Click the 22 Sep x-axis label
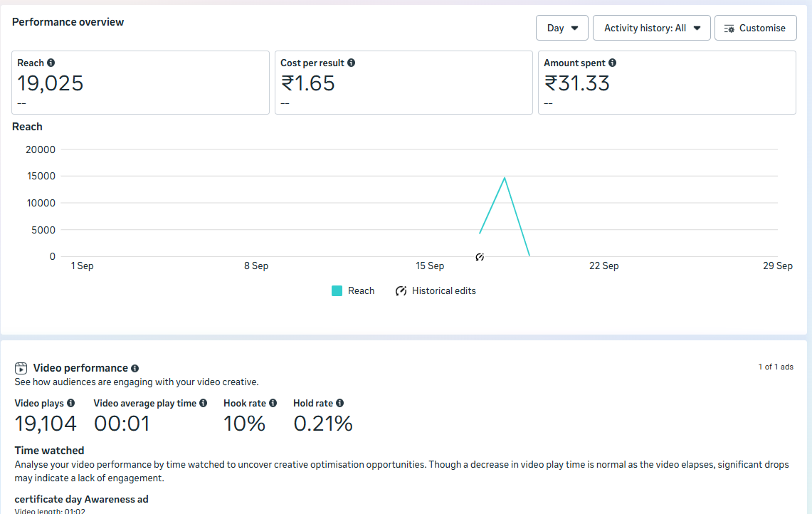The height and width of the screenshot is (514, 812). (x=603, y=266)
